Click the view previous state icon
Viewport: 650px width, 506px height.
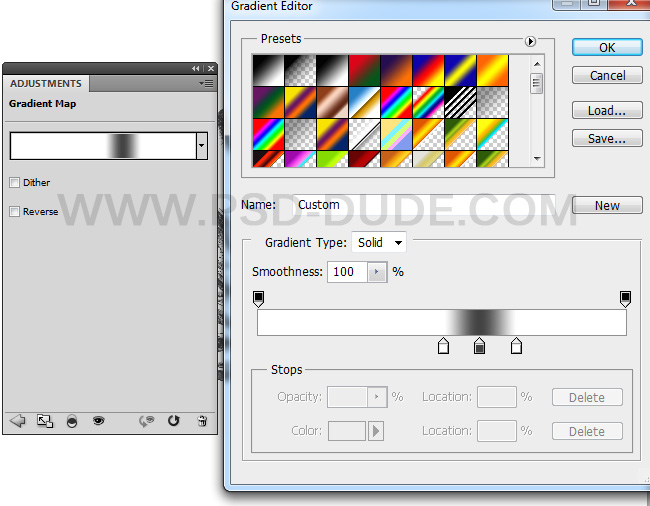(146, 421)
